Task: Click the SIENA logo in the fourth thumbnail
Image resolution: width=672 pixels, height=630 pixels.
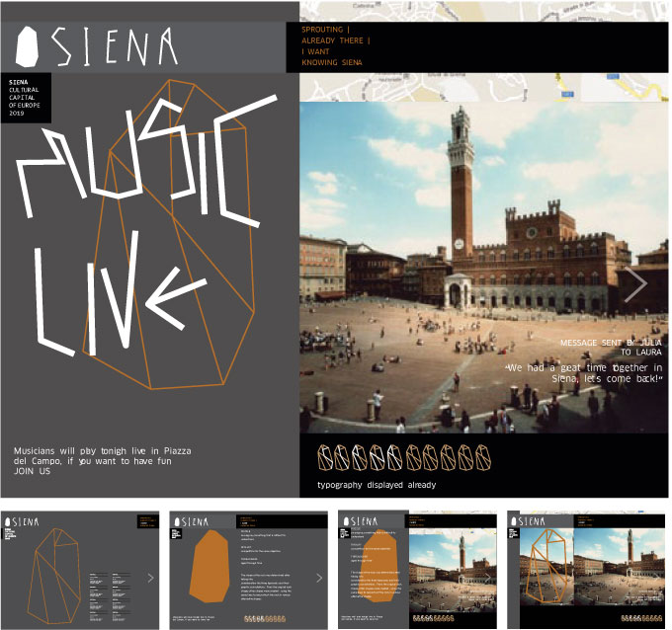Action: [528, 520]
